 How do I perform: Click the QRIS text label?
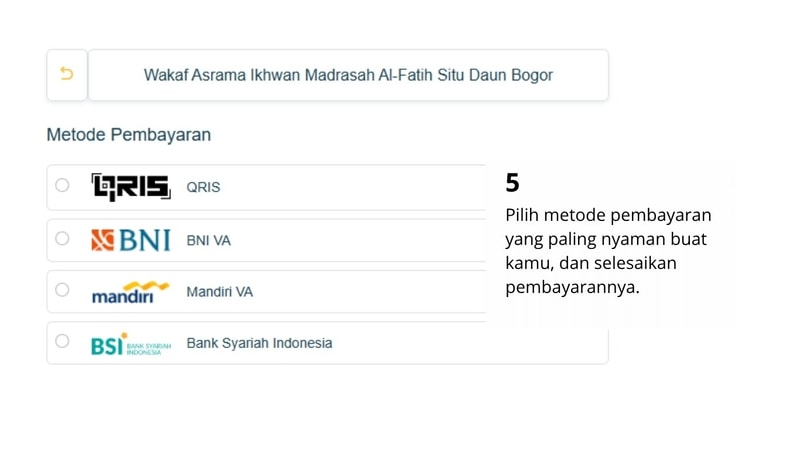coord(203,187)
